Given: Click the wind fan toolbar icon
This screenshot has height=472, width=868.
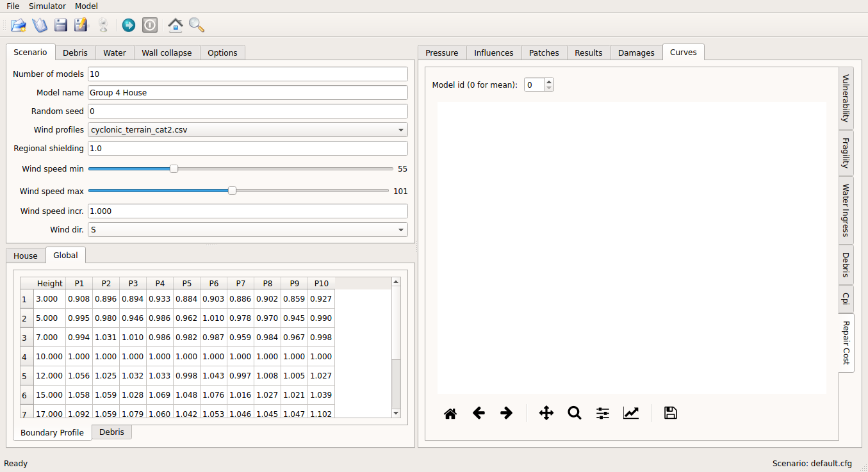Looking at the screenshot, I should pyautogui.click(x=102, y=25).
